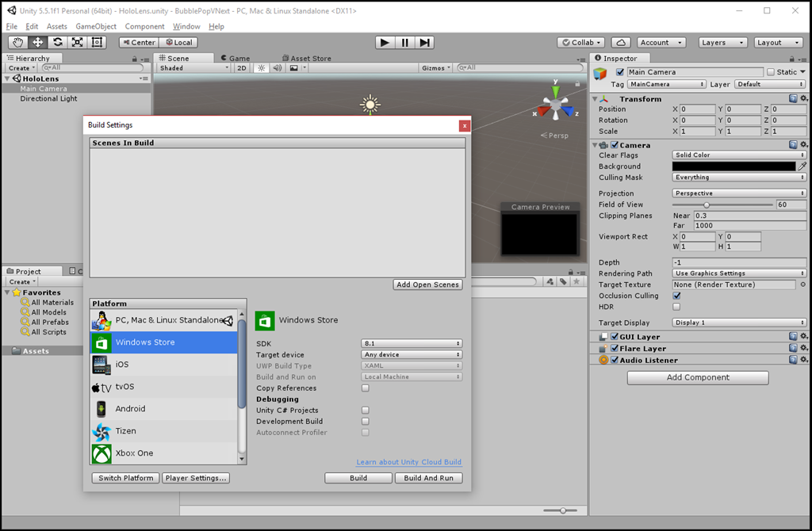Open the Projection dropdown
Image resolution: width=812 pixels, height=531 pixels.
click(x=739, y=193)
